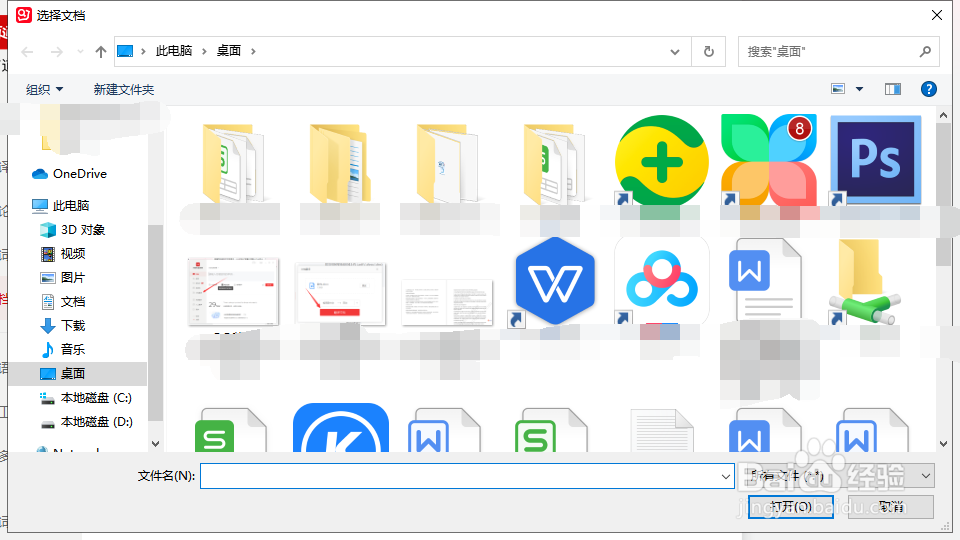Click the forward navigation arrow
The width and height of the screenshot is (960, 540).
pyautogui.click(x=57, y=52)
